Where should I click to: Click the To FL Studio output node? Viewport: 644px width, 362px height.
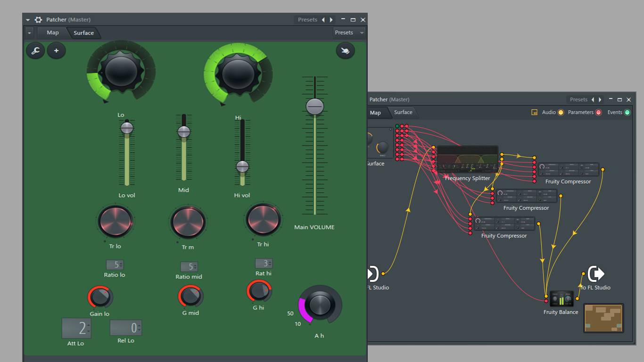(596, 273)
